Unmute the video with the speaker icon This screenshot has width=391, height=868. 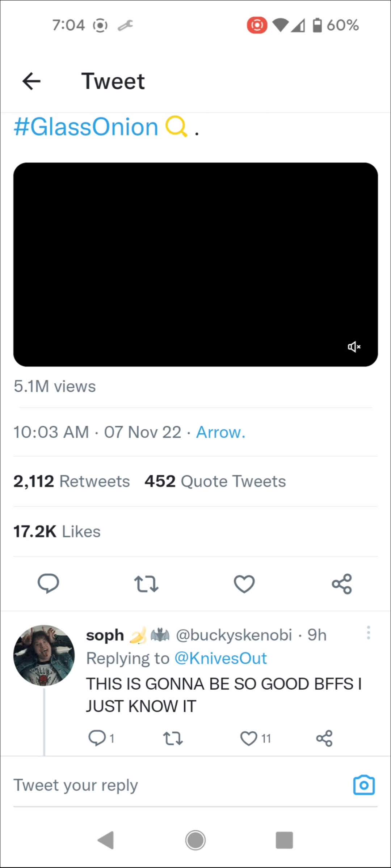pyautogui.click(x=354, y=347)
